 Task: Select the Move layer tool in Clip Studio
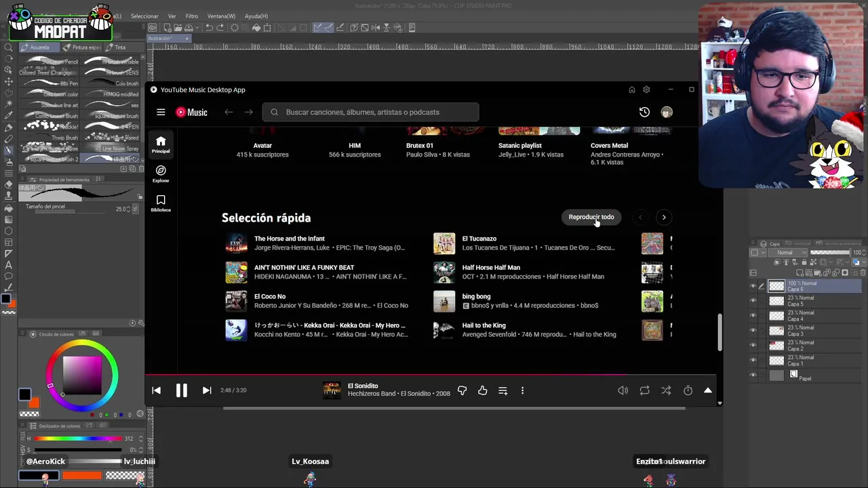tap(8, 82)
